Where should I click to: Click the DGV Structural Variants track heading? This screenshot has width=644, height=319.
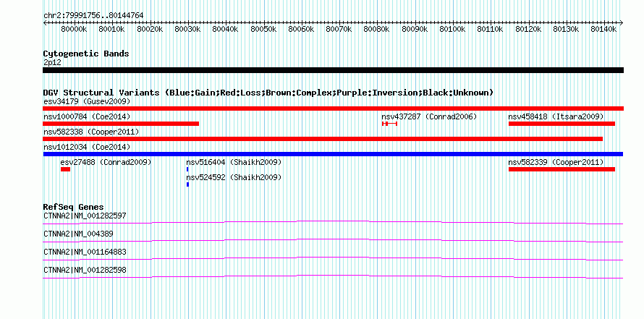(268, 93)
